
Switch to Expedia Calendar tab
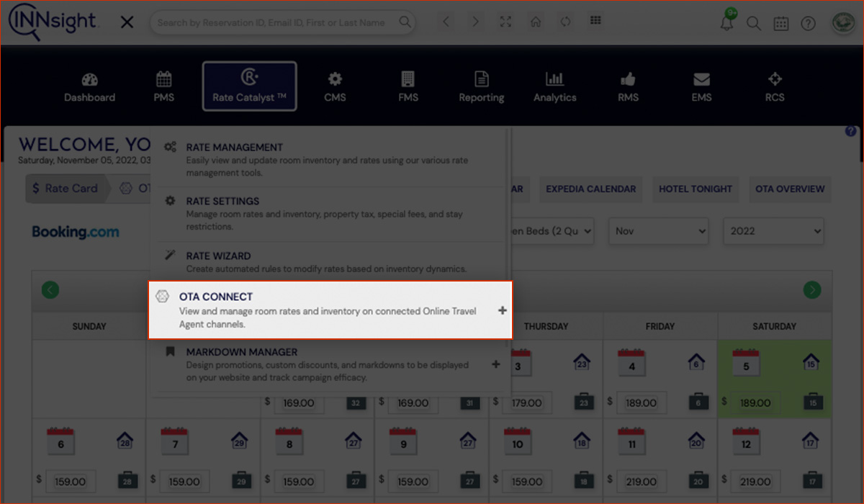[590, 189]
